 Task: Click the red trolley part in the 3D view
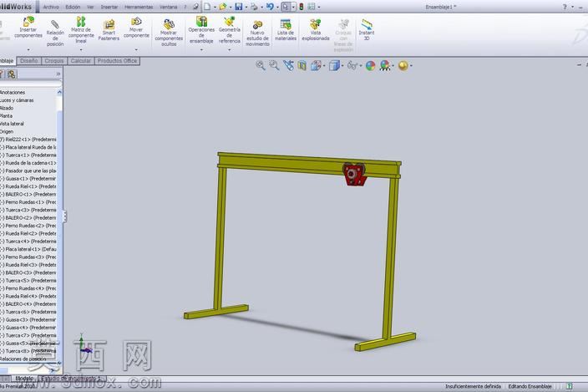(355, 175)
